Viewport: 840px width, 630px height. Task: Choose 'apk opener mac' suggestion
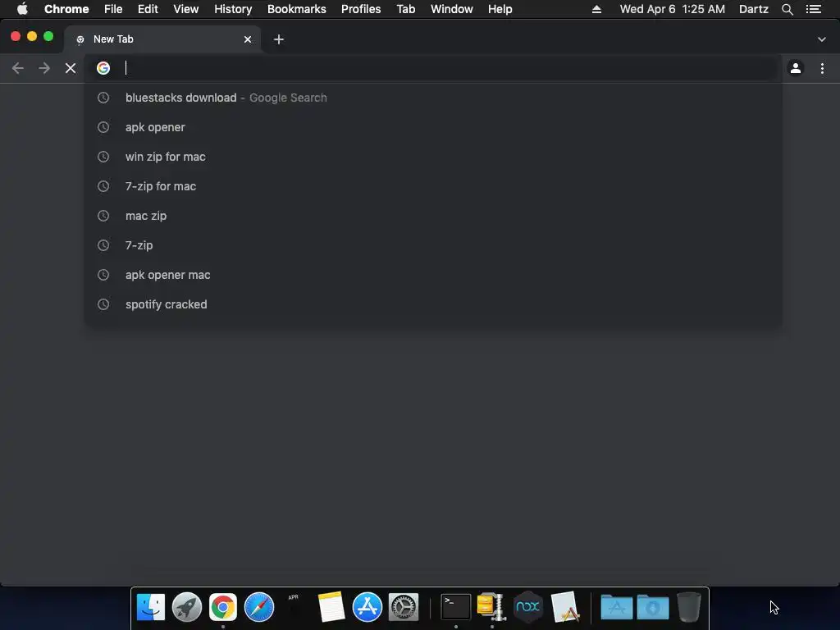click(433, 274)
